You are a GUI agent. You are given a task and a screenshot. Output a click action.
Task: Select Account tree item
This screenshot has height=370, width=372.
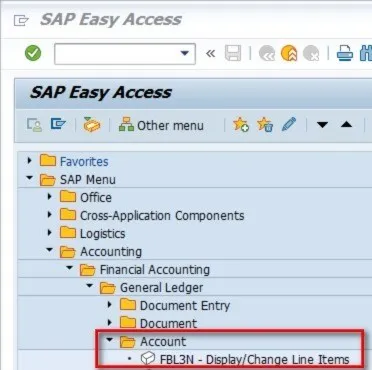point(163,342)
